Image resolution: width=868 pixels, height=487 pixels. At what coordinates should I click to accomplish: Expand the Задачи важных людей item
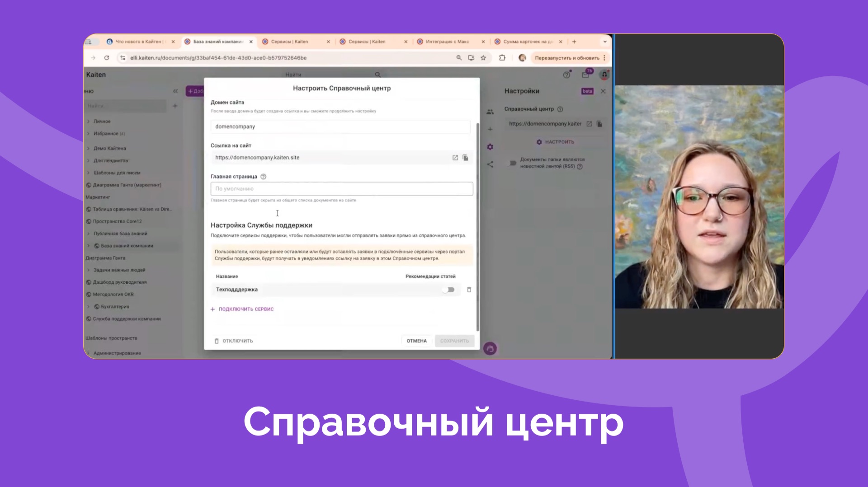[89, 270]
